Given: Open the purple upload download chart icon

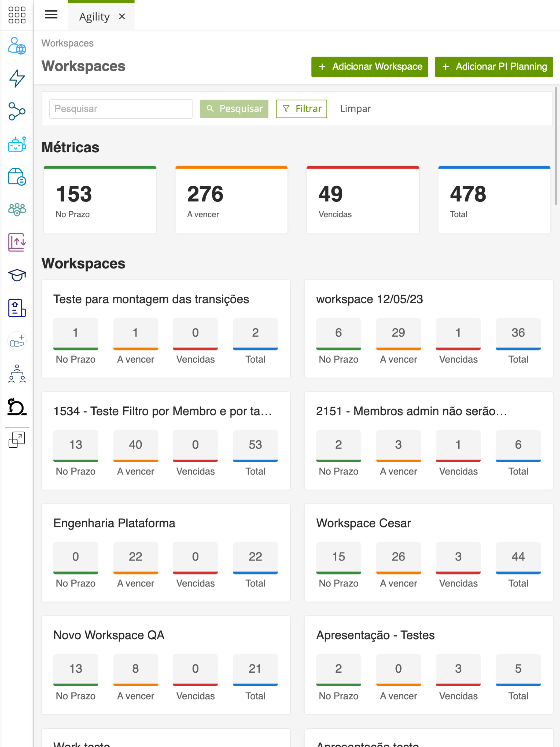Looking at the screenshot, I should 17,243.
